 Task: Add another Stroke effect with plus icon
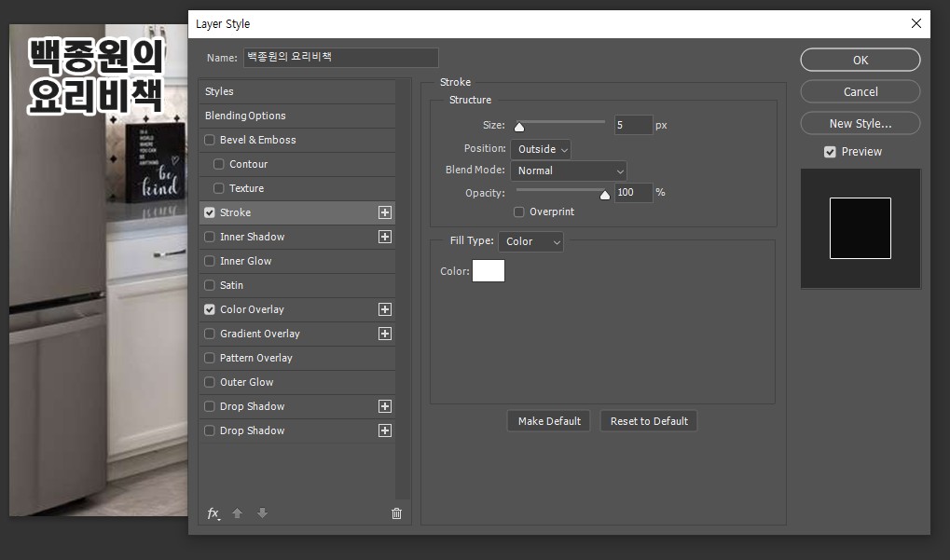tap(385, 212)
